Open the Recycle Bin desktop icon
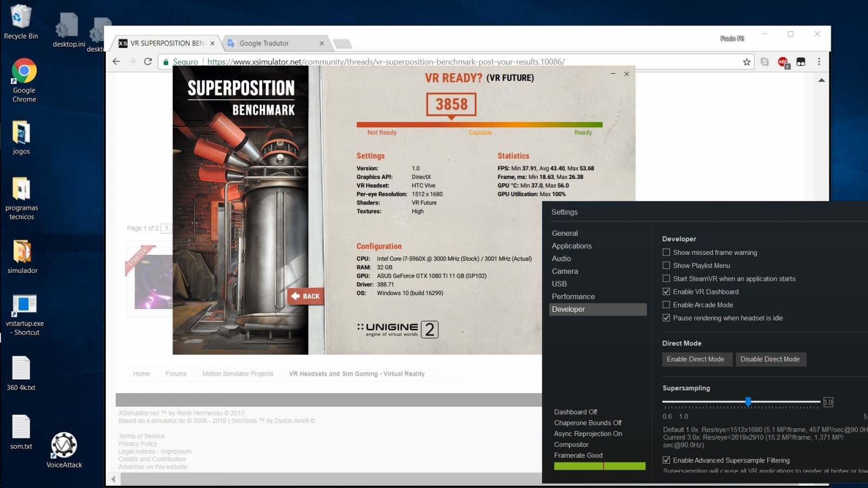This screenshot has width=868, height=488. click(x=21, y=22)
